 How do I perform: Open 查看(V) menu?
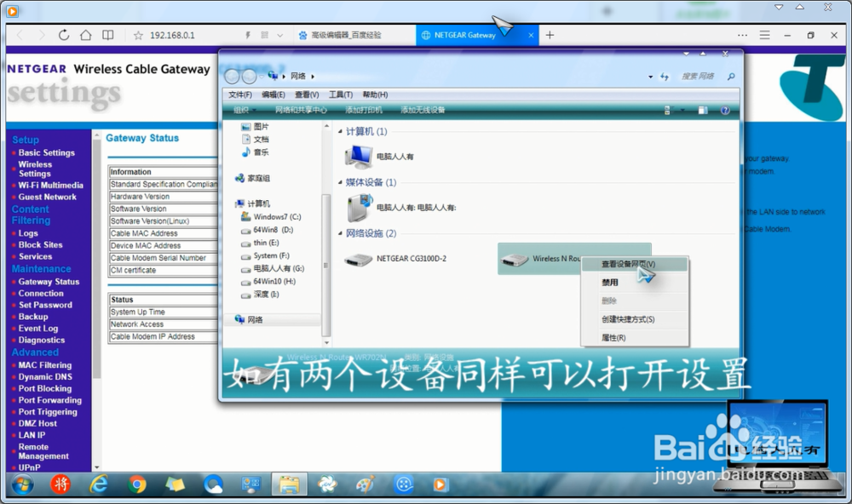tap(307, 94)
